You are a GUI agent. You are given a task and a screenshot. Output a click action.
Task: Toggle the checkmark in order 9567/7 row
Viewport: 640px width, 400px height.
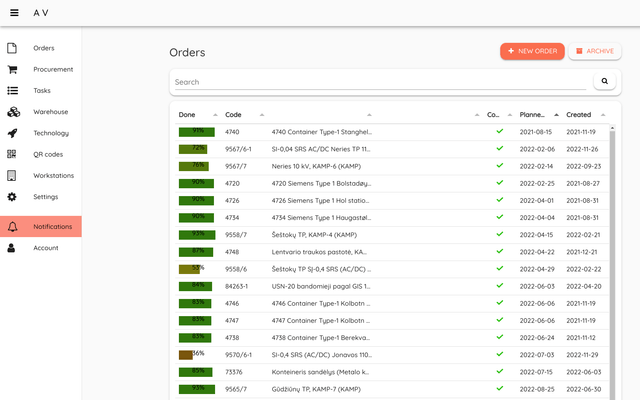[499, 165]
